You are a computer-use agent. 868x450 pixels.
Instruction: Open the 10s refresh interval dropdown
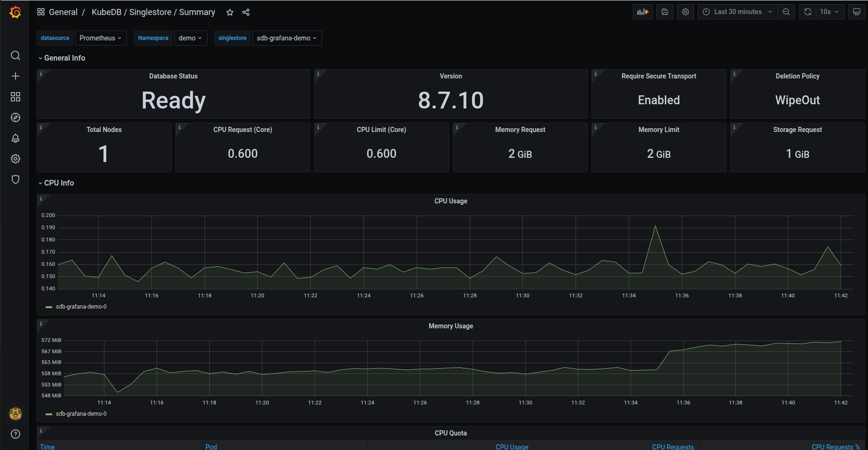click(830, 12)
